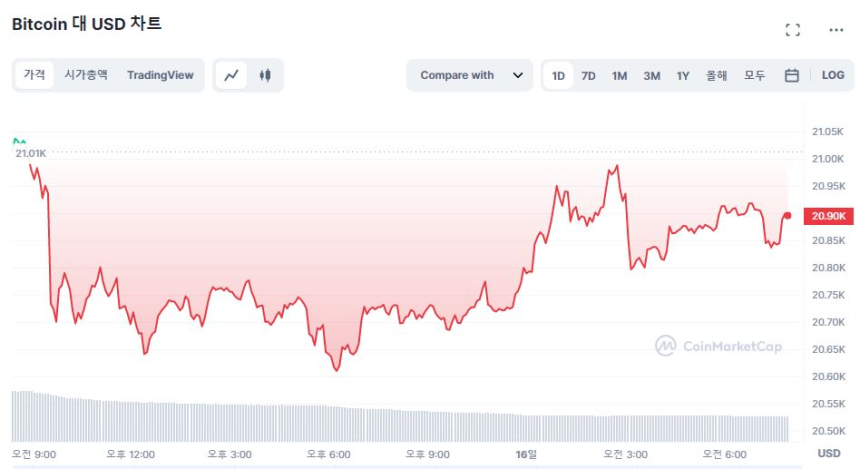The height and width of the screenshot is (469, 860).
Task: Open the calendar date range picker
Action: tap(791, 75)
